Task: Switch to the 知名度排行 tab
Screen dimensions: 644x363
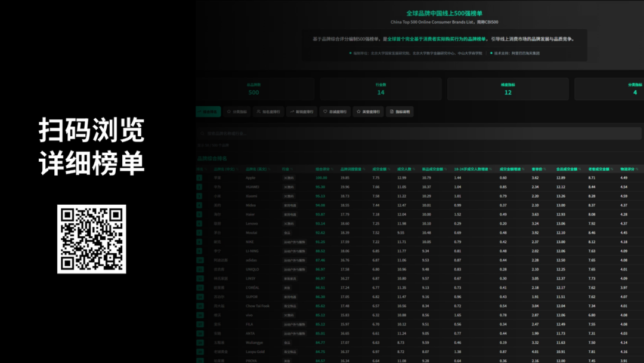Action: click(268, 112)
